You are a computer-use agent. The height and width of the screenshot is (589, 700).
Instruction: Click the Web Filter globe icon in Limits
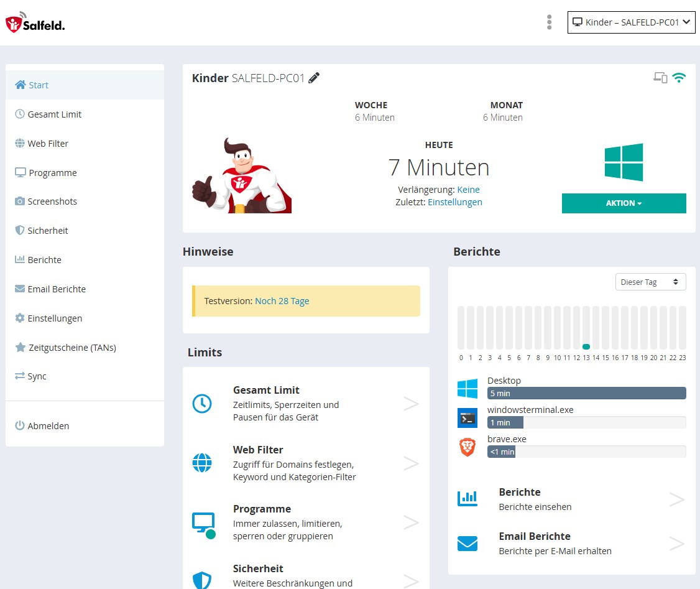202,463
